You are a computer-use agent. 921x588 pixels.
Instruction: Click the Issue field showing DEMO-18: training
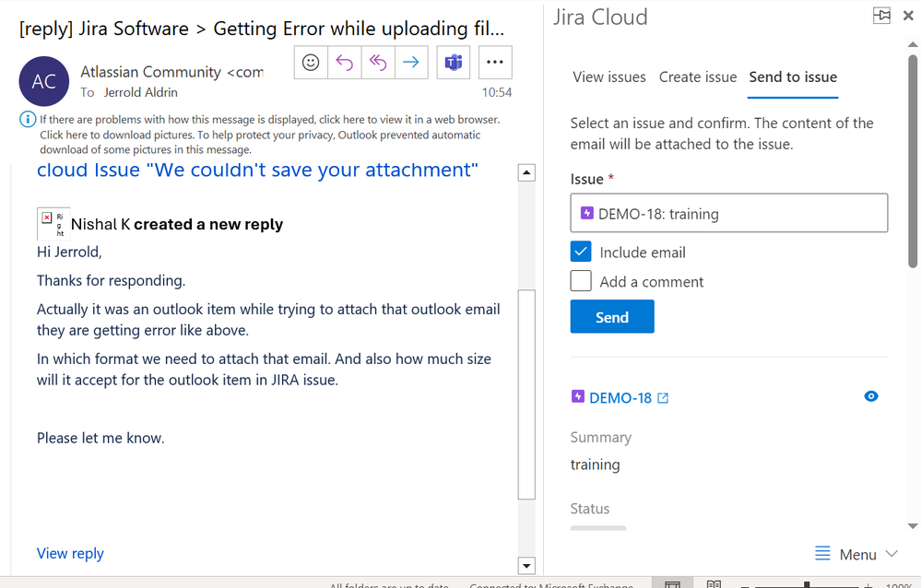(x=729, y=213)
